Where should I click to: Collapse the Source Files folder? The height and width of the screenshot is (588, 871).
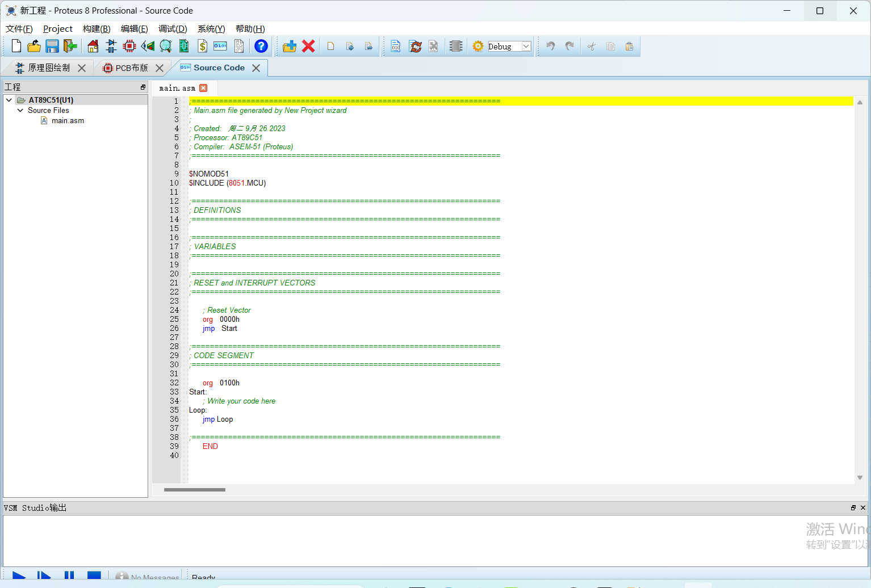[20, 110]
